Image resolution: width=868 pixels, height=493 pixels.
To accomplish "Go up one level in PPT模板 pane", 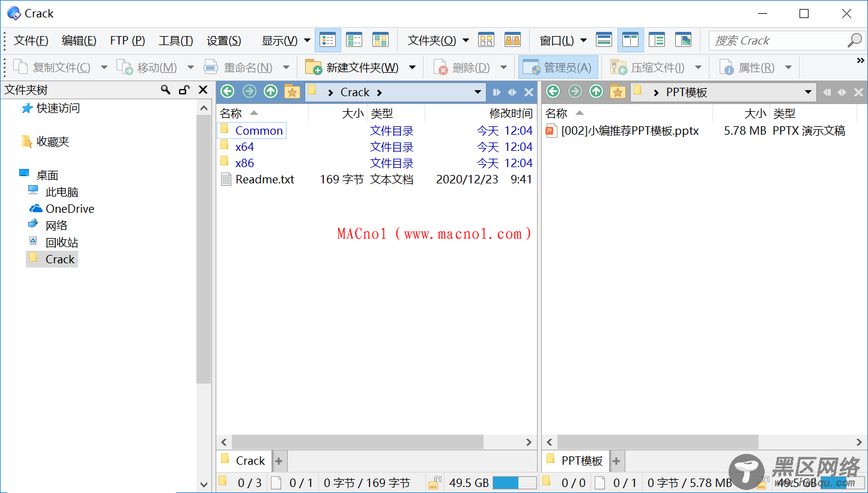I will click(596, 91).
